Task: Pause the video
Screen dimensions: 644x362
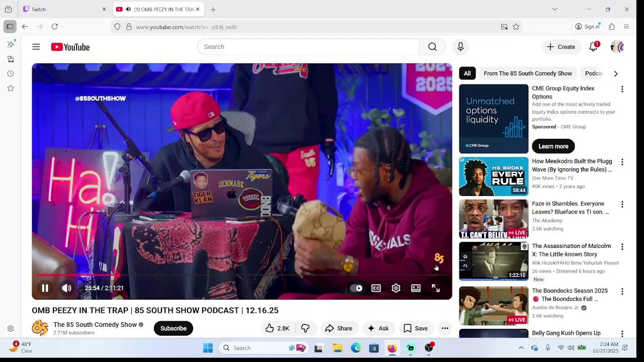Action: tap(45, 288)
